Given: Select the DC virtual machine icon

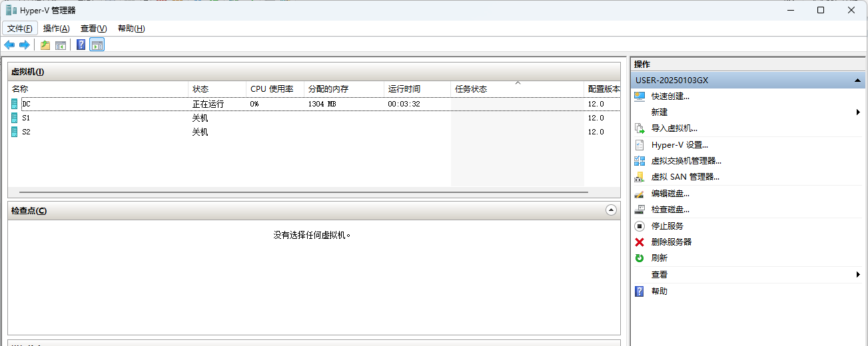Looking at the screenshot, I should (x=15, y=104).
